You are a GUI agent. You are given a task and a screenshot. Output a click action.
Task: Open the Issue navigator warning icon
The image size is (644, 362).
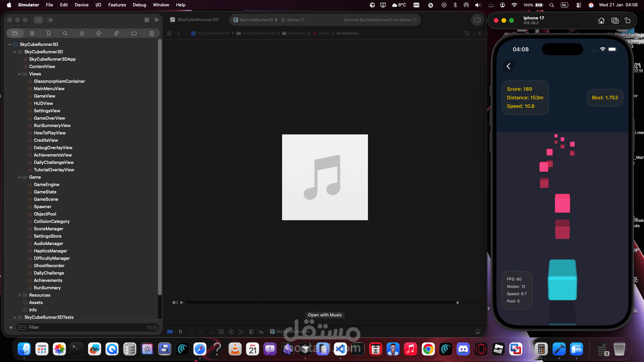point(82,33)
